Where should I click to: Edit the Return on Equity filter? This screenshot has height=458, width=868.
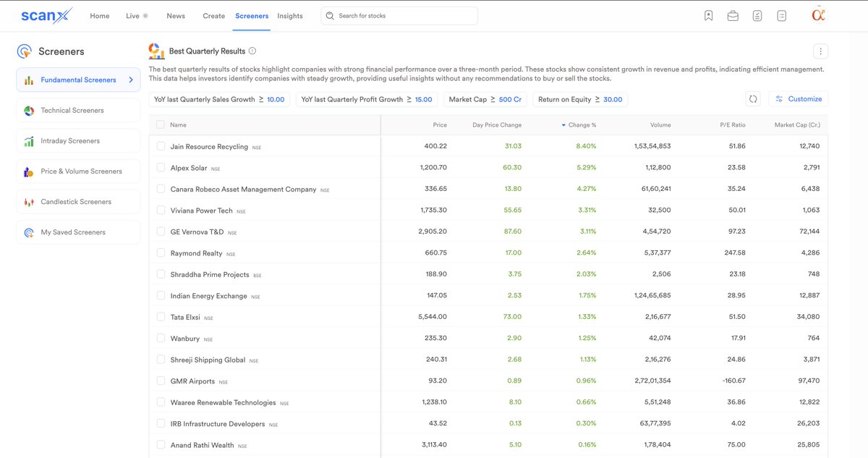[580, 99]
